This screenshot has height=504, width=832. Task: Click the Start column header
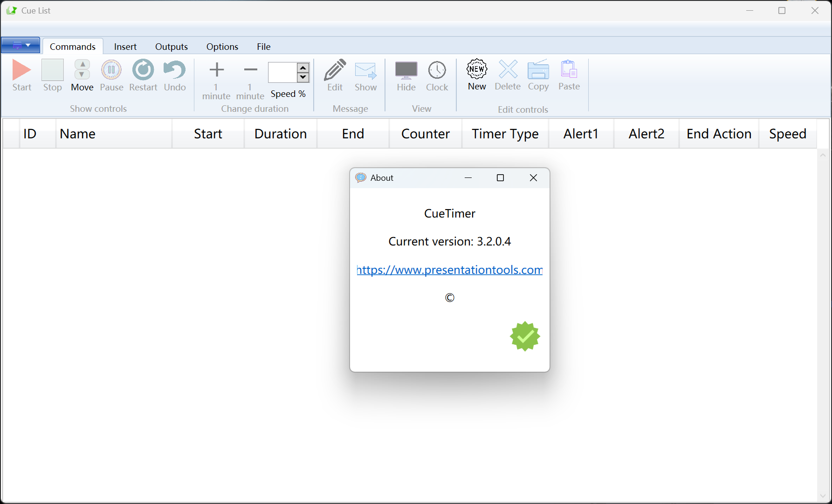(x=208, y=134)
